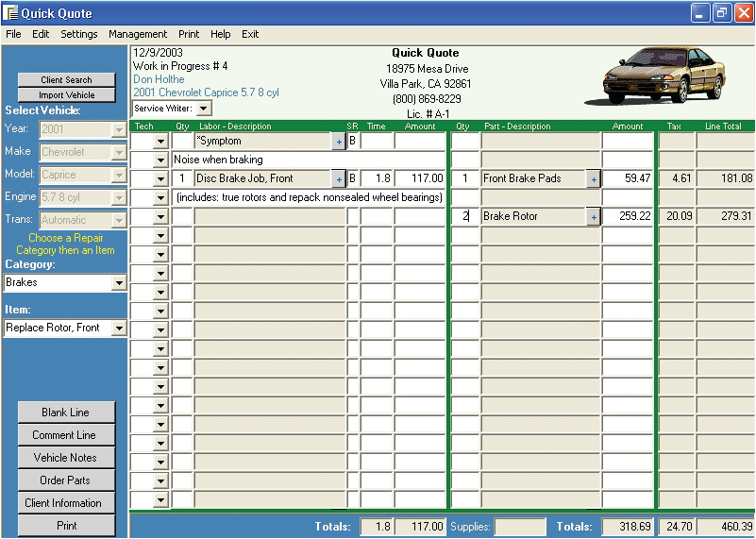The height and width of the screenshot is (539, 756).
Task: Click the Blank Line button
Action: pyautogui.click(x=66, y=413)
